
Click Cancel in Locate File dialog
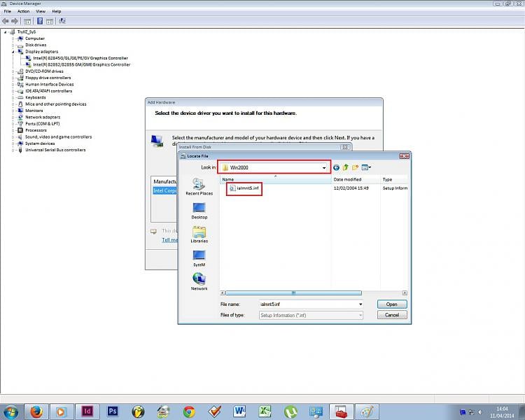tap(392, 315)
